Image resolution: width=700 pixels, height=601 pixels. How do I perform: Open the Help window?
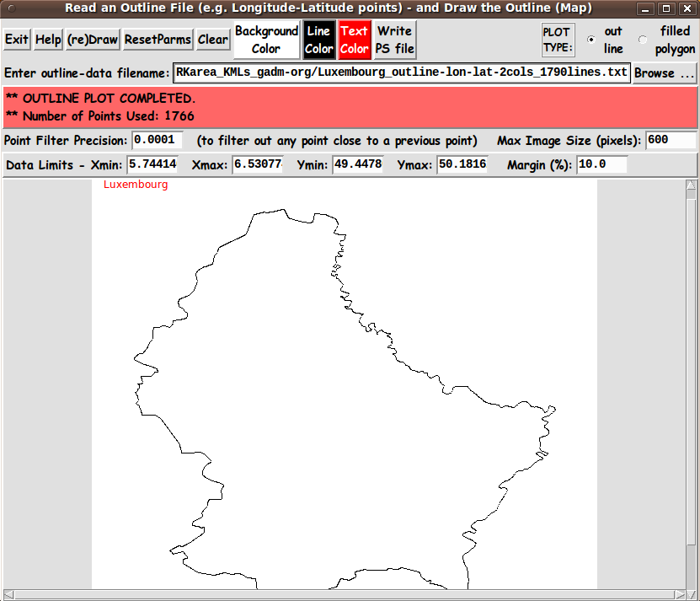pyautogui.click(x=48, y=40)
